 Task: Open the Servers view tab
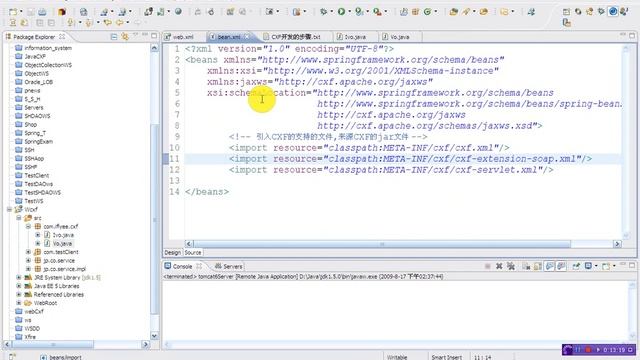click(229, 266)
